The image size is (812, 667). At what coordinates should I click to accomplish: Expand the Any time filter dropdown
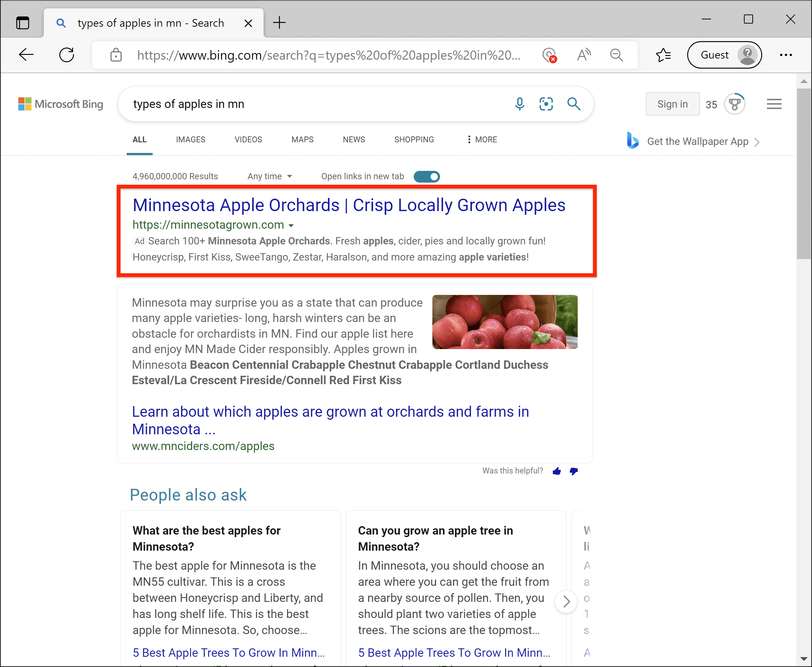(270, 176)
